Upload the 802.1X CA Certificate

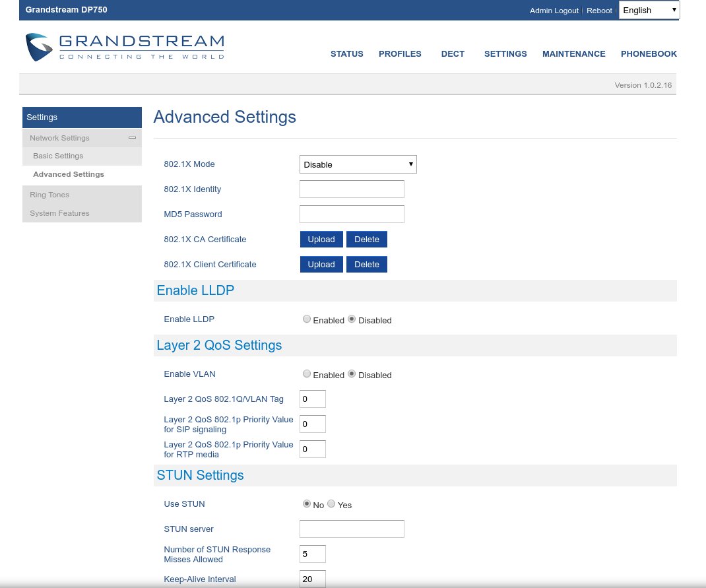321,240
